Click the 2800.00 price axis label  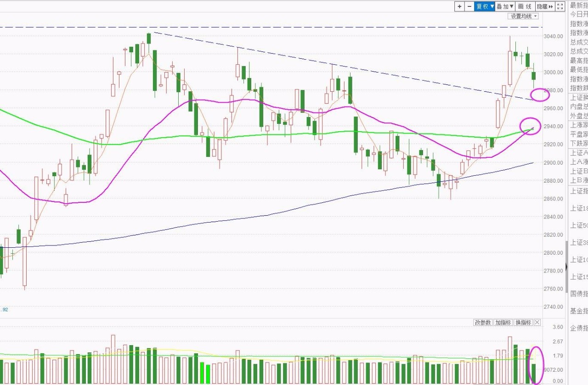click(x=553, y=253)
